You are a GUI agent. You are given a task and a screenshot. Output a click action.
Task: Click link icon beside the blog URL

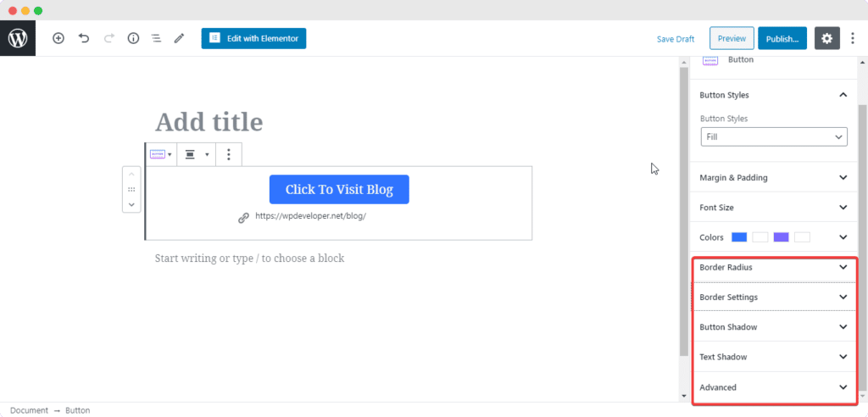pos(243,217)
